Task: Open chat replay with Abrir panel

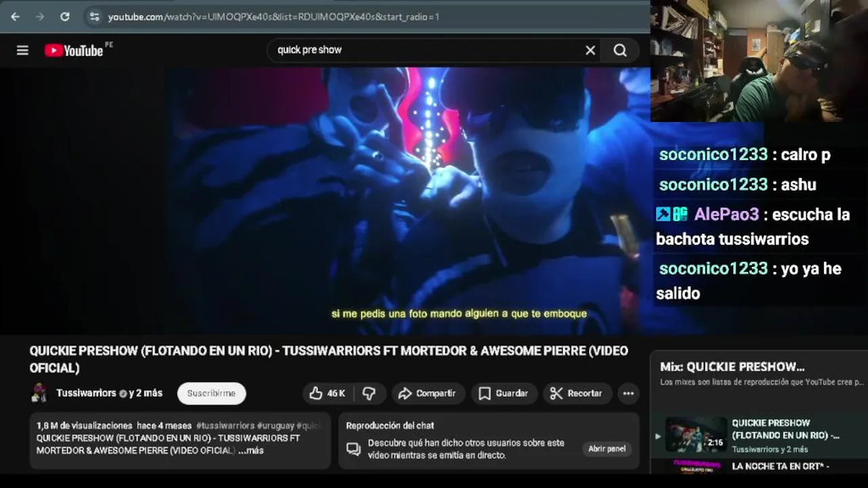Action: (x=607, y=449)
